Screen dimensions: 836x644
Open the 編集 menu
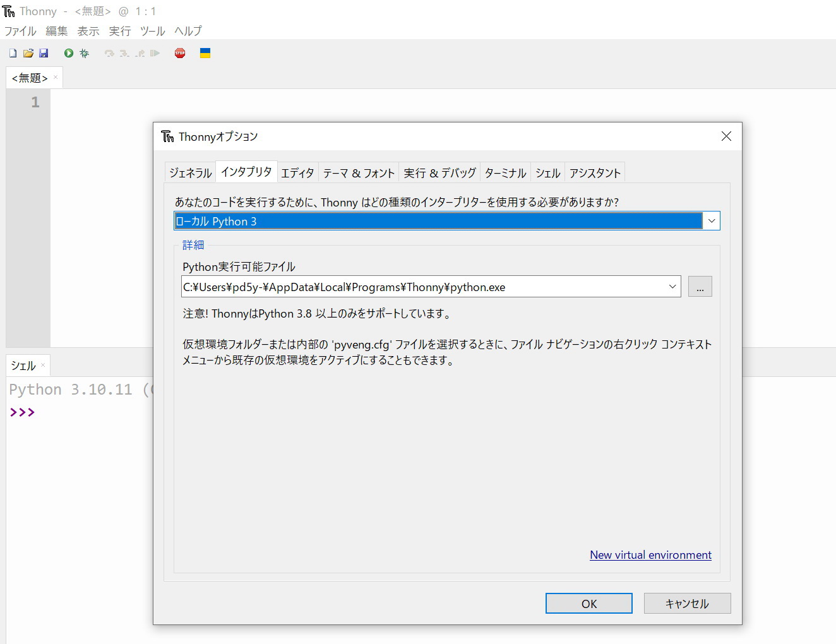coord(56,31)
